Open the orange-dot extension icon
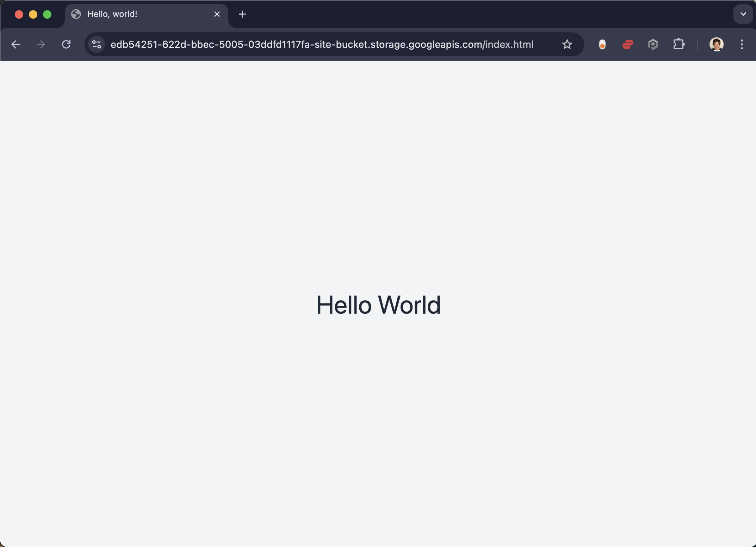This screenshot has width=756, height=547. click(602, 44)
